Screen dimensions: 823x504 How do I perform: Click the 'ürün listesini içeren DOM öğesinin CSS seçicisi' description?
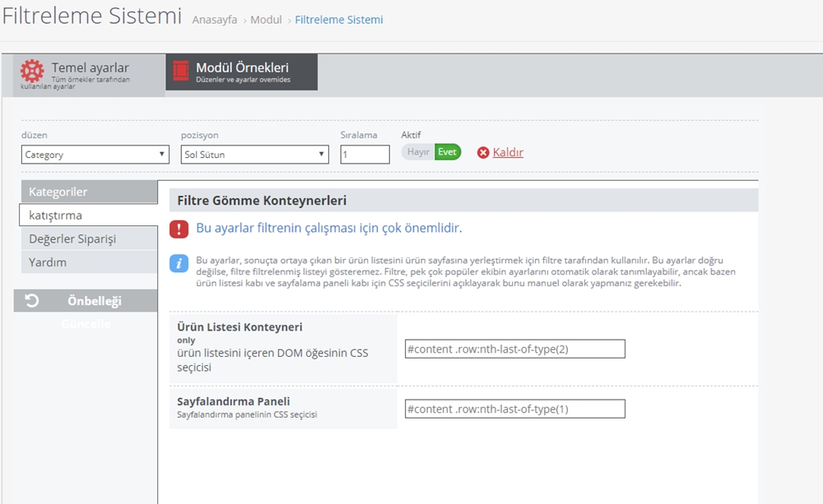(x=273, y=360)
